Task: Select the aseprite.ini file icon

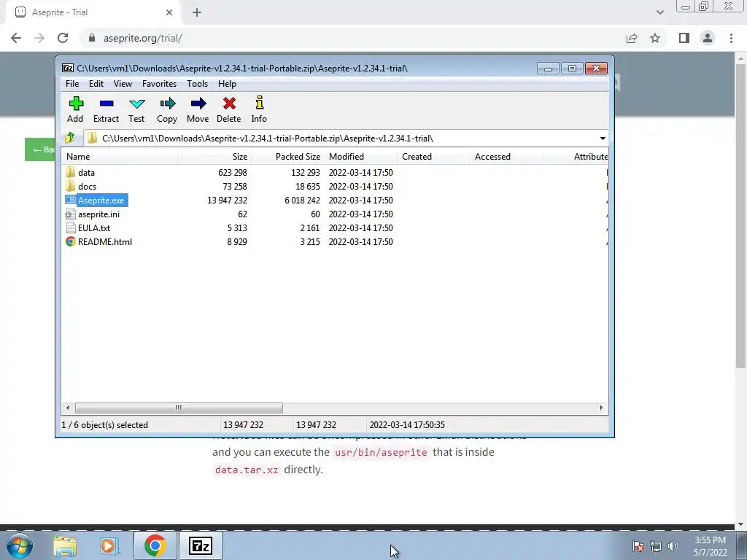Action: pyautogui.click(x=71, y=214)
